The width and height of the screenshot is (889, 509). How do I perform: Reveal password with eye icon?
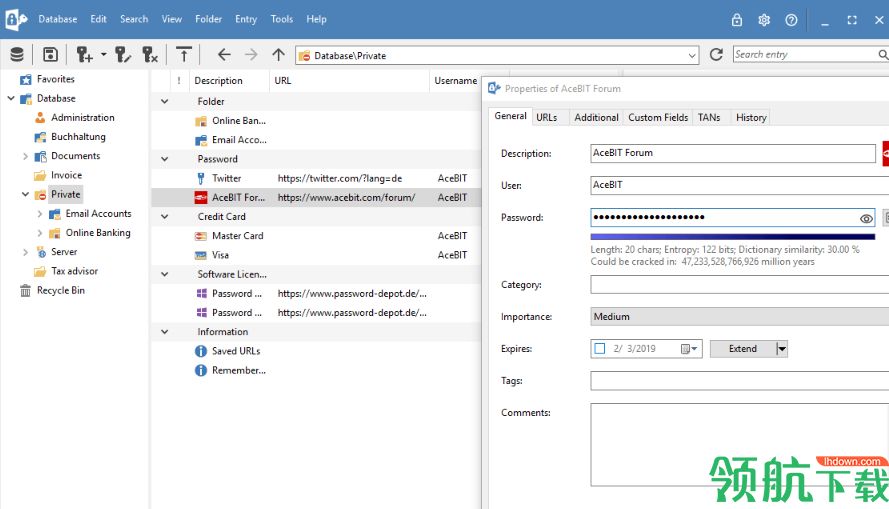(866, 218)
